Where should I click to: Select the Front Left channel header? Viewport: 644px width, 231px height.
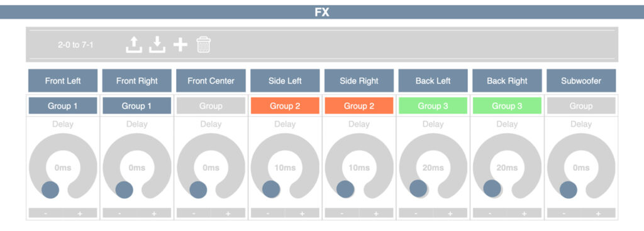click(x=63, y=81)
